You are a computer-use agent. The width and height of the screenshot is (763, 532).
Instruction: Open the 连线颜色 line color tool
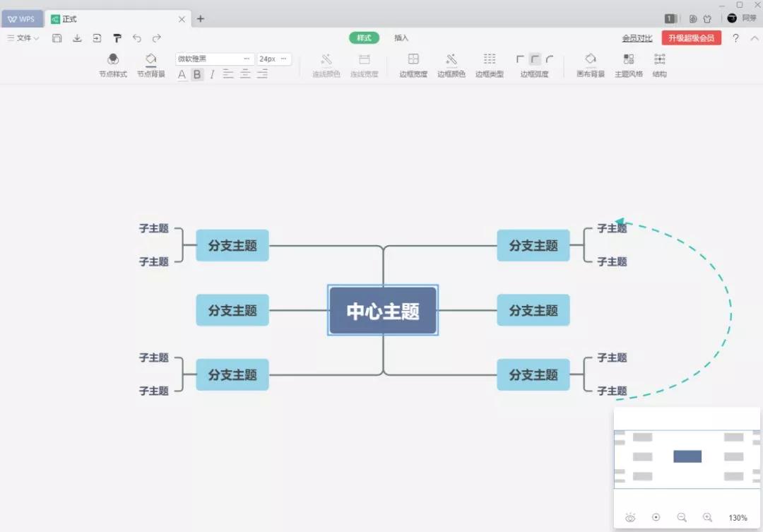[326, 65]
